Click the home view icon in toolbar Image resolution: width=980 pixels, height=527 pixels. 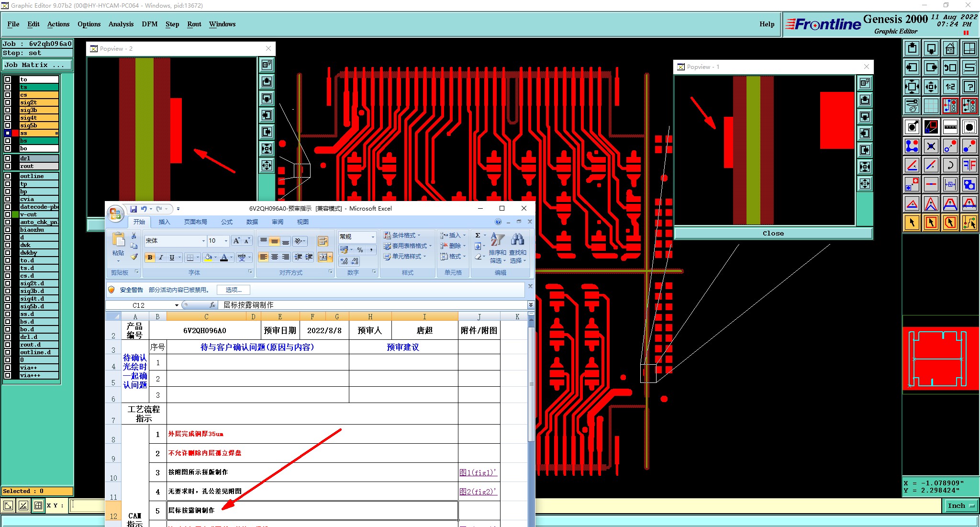click(950, 48)
